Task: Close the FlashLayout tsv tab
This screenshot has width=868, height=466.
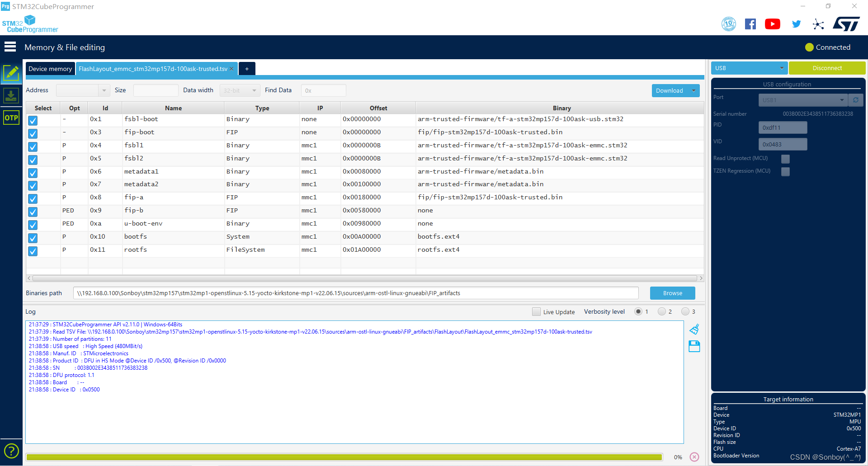Action: coord(231,69)
